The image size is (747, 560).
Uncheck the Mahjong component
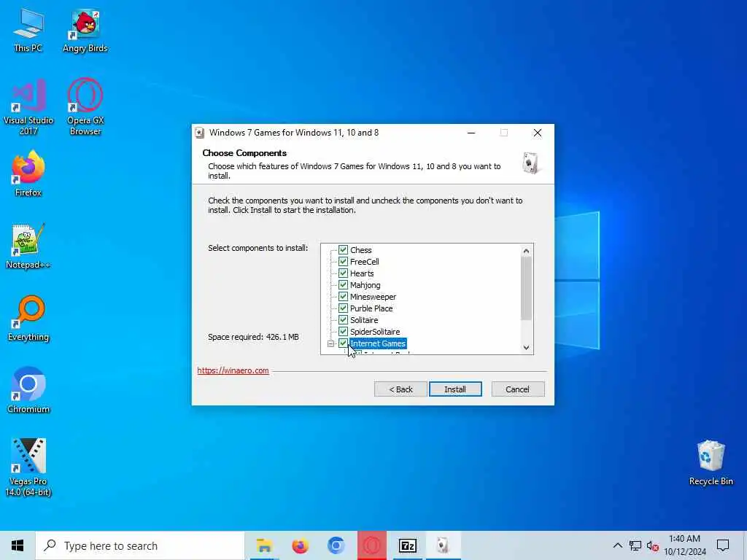[343, 285]
